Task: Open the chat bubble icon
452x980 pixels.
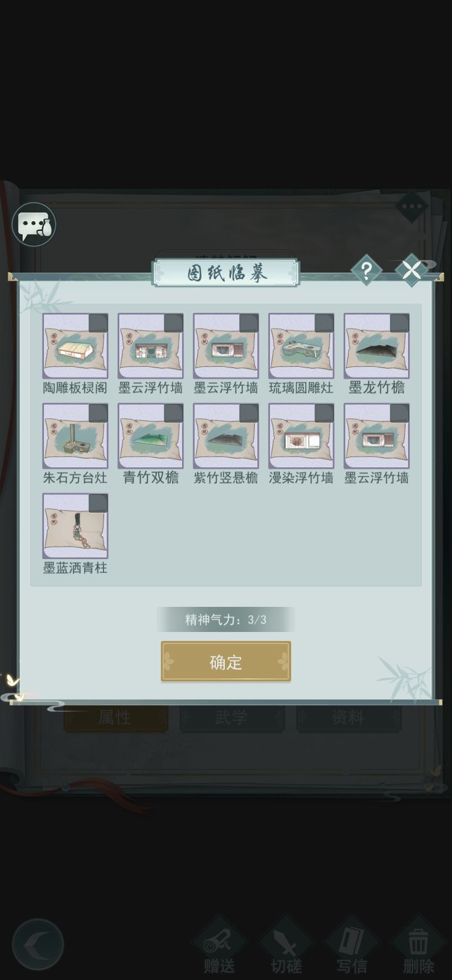Action: click(x=34, y=224)
